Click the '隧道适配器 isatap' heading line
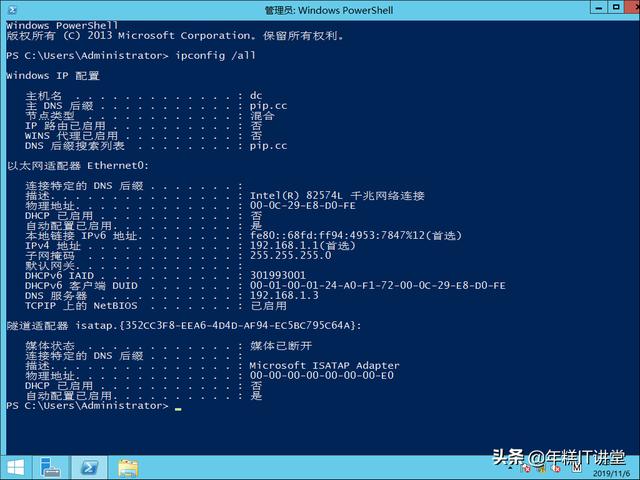 click(184, 326)
